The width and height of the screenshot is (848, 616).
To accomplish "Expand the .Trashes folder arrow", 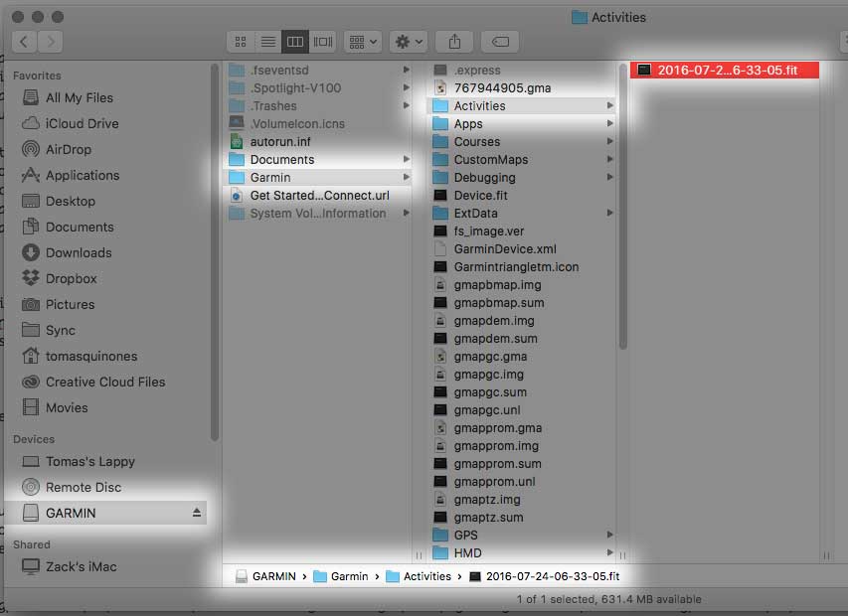I will [407, 105].
